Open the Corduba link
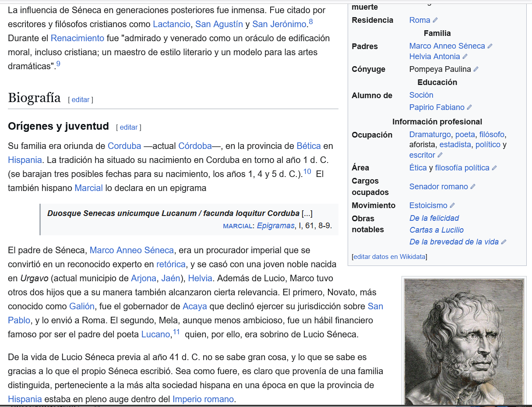532x407 pixels. click(124, 146)
